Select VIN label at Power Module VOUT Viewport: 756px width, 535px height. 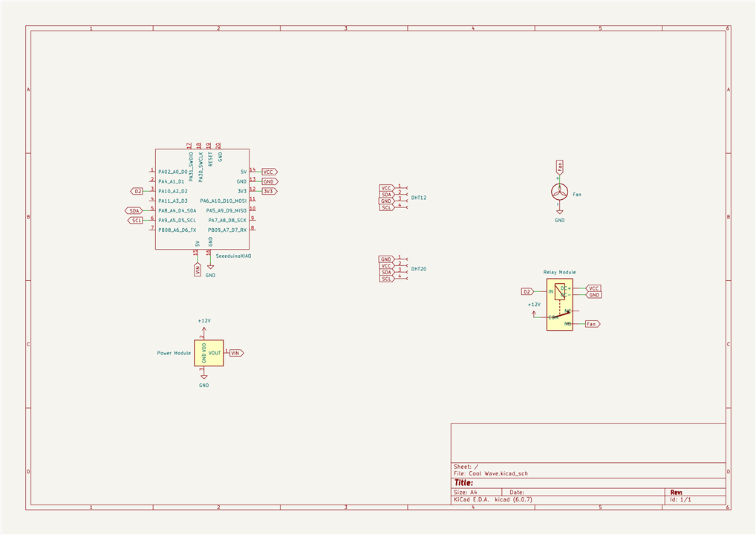[236, 353]
